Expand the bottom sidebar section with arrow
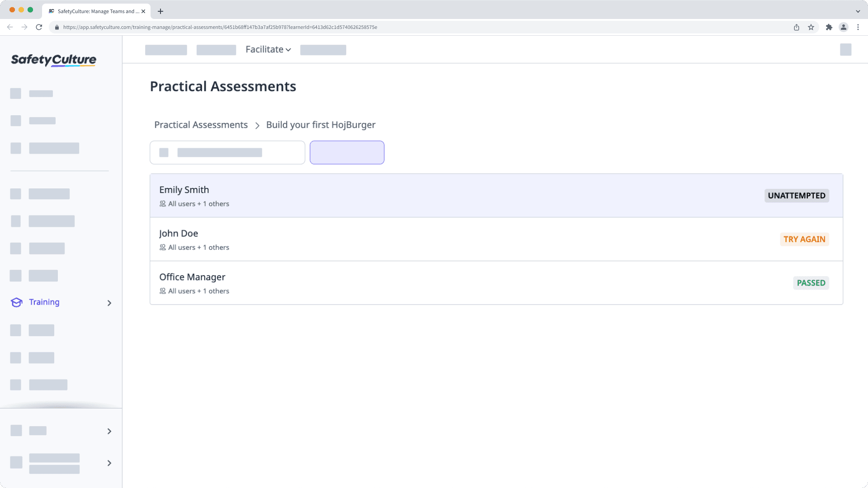This screenshot has height=488, width=868. pyautogui.click(x=110, y=463)
